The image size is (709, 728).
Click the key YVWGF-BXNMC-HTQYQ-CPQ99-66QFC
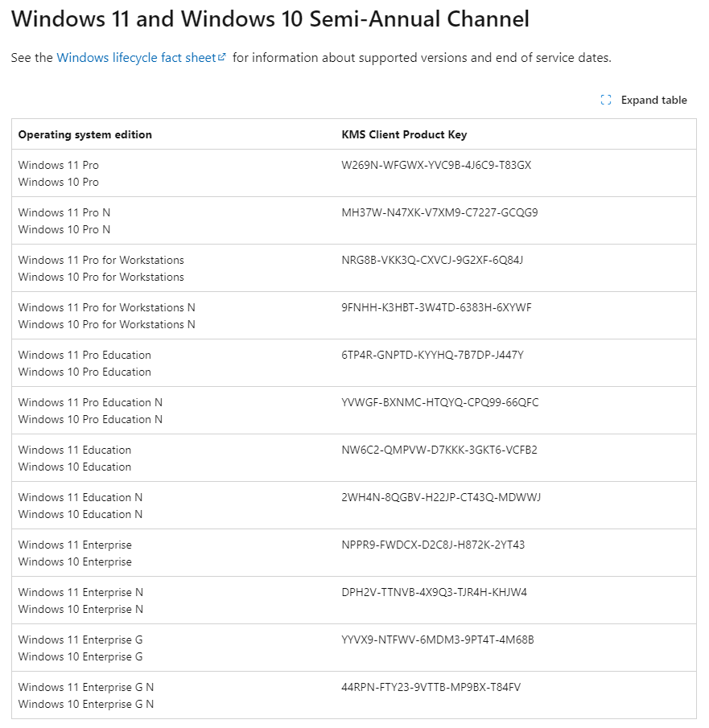(440, 402)
